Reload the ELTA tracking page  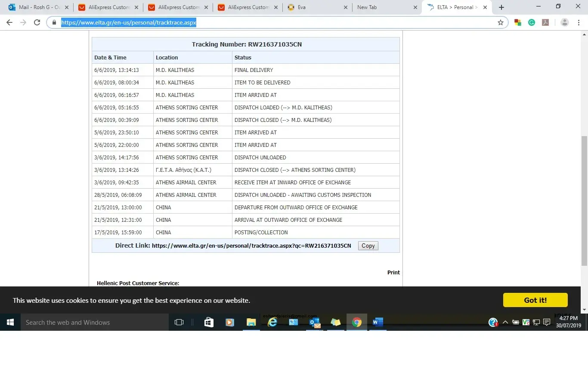click(x=37, y=22)
